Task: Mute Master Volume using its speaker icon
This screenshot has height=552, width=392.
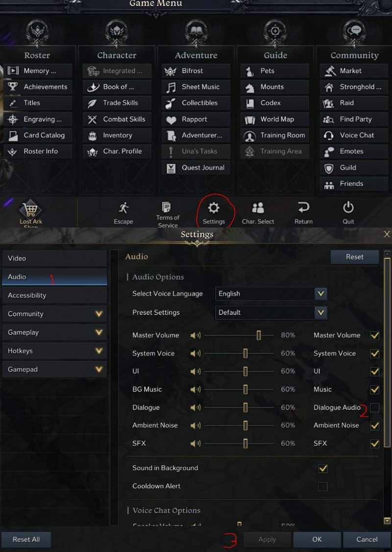Action: pos(196,335)
